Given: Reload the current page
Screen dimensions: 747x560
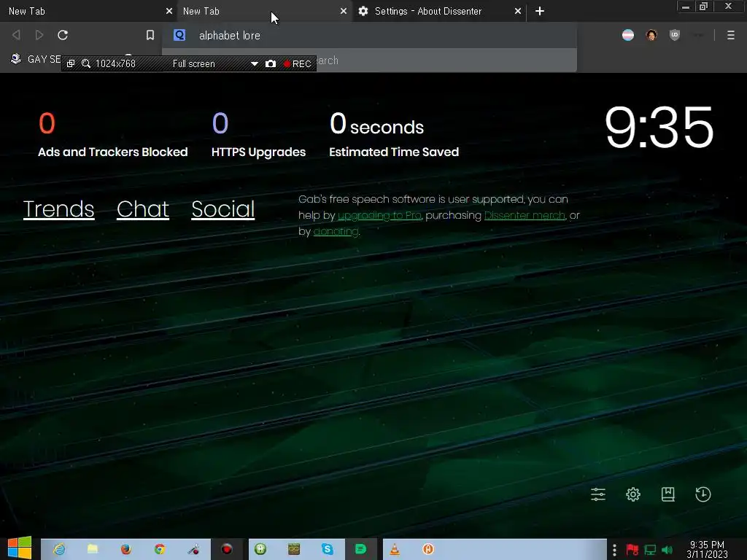Looking at the screenshot, I should [x=63, y=35].
